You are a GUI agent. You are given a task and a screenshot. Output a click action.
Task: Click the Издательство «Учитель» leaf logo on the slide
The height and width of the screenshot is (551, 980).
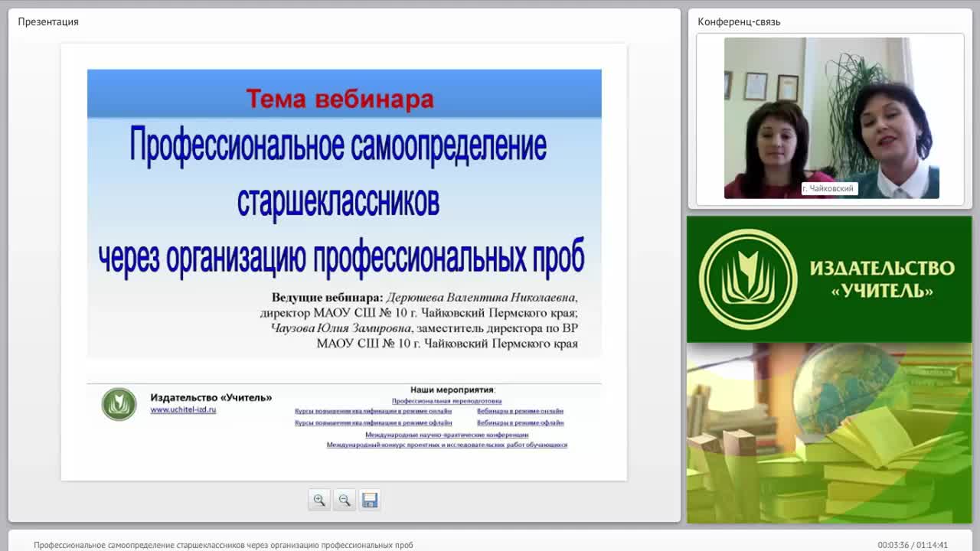(x=119, y=404)
